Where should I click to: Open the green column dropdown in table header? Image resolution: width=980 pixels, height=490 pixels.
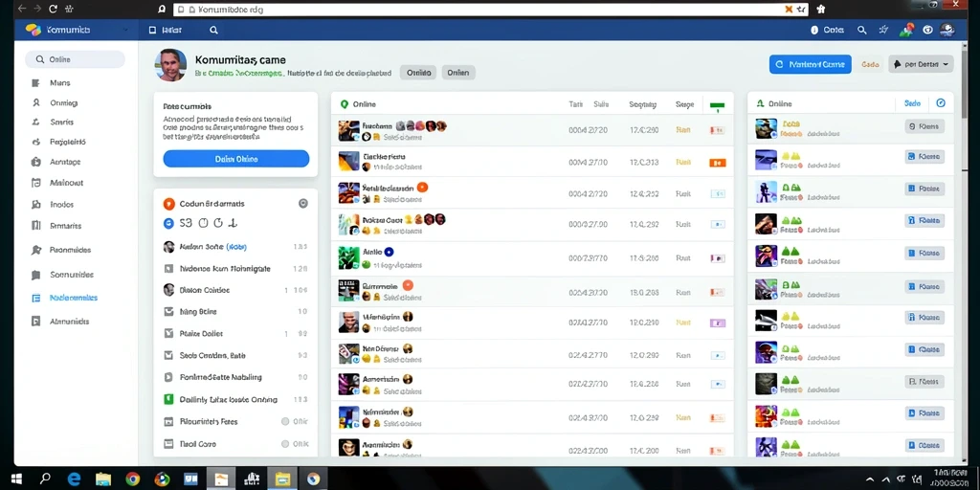pyautogui.click(x=718, y=105)
